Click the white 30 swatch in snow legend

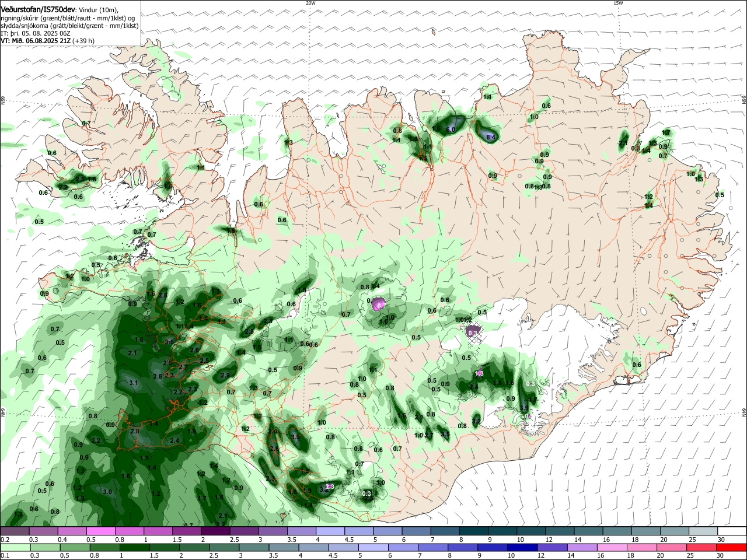(x=731, y=531)
